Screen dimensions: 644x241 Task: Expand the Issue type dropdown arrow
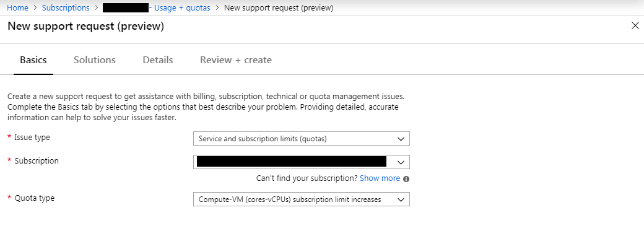401,139
